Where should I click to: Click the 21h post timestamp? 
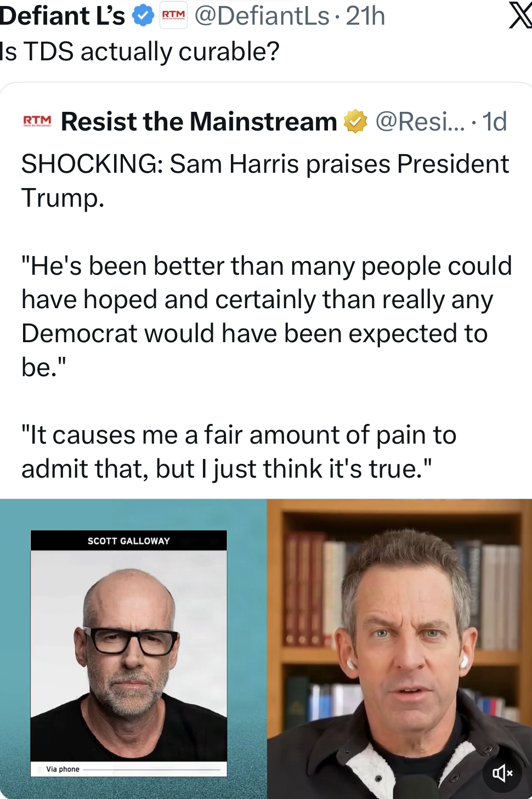[365, 16]
